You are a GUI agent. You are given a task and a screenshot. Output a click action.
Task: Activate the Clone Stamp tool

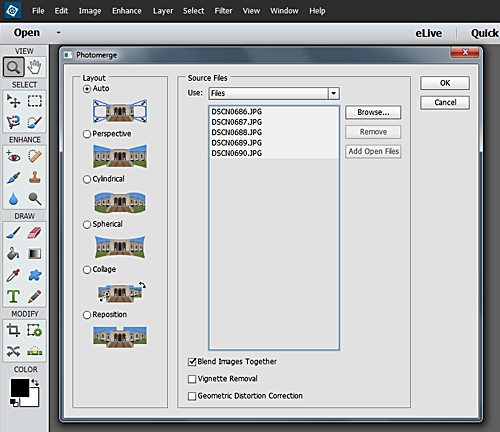tap(35, 177)
